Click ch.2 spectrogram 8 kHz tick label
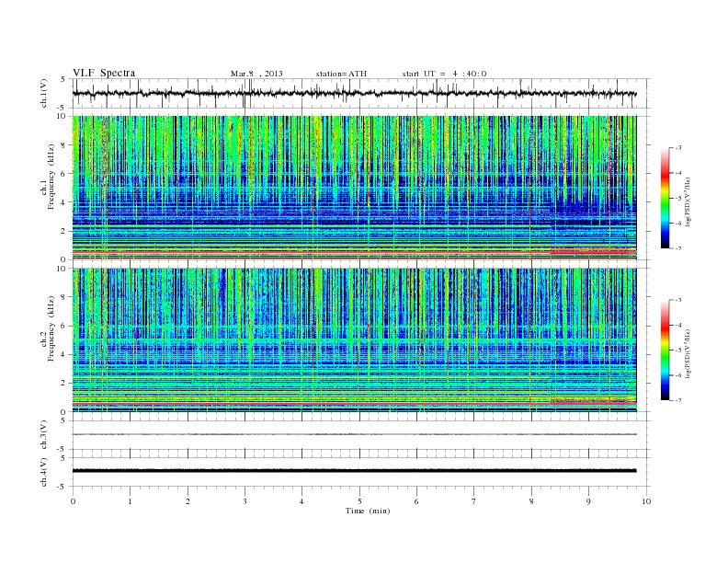Viewport: 728px width, 563px height. 63,297
